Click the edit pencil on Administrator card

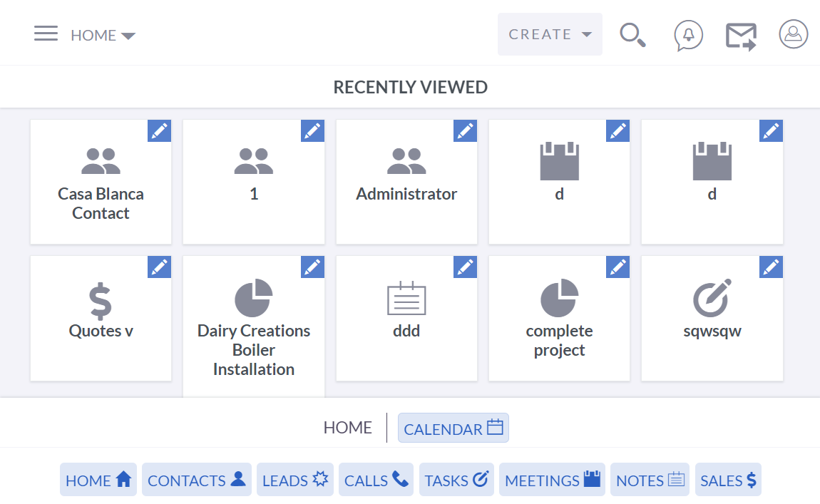[465, 130]
